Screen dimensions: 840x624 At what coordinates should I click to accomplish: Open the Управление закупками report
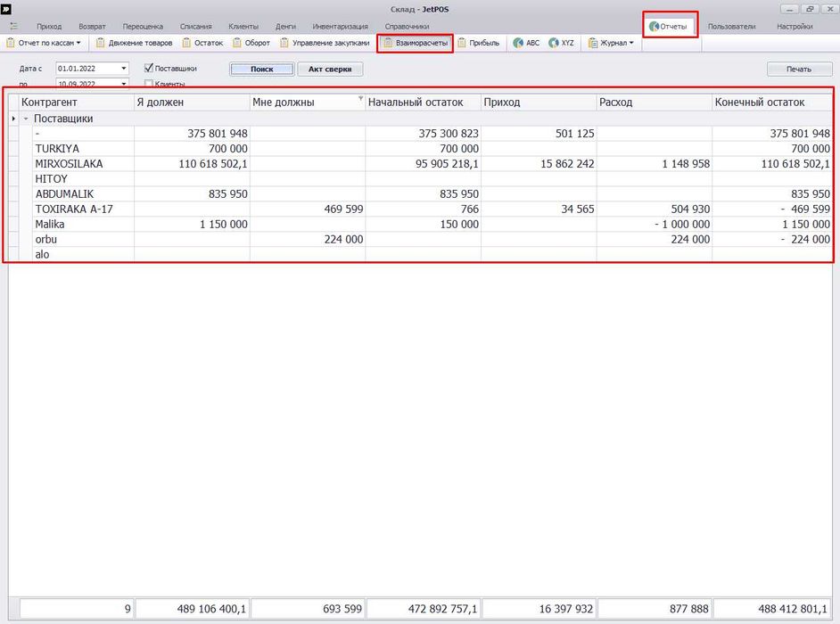[x=325, y=42]
